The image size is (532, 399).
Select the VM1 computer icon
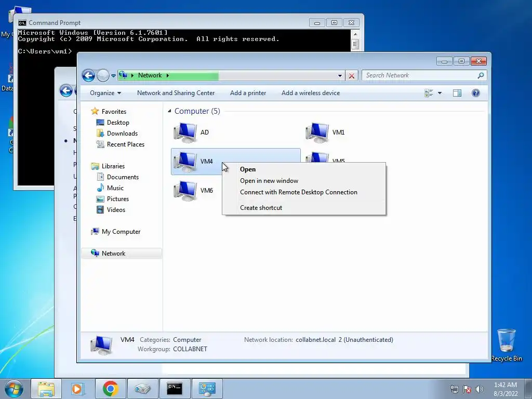click(317, 132)
